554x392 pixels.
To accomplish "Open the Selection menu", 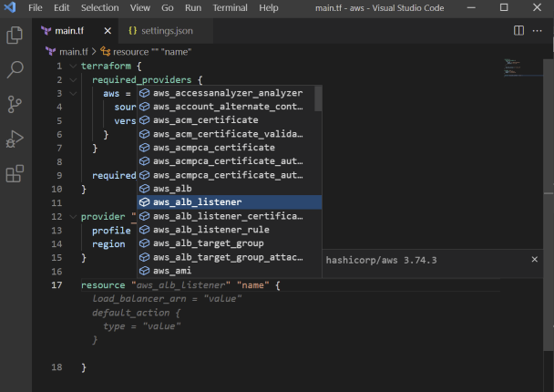I will click(x=100, y=8).
